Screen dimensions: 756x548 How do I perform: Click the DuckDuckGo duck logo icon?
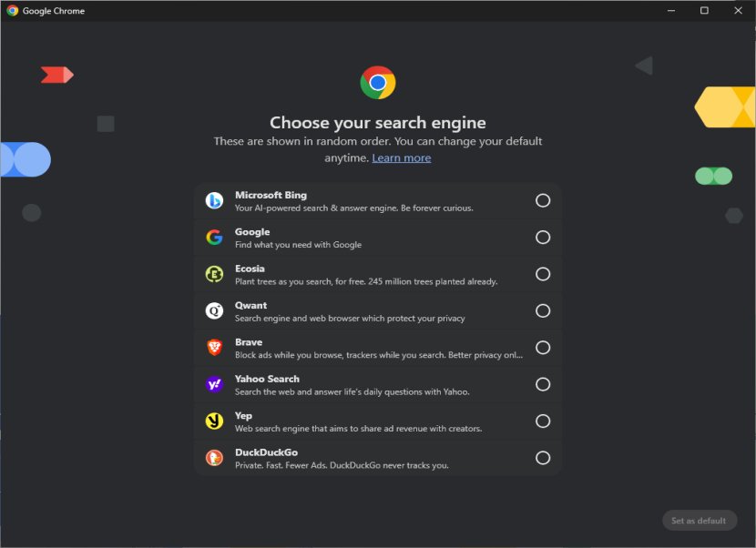coord(214,458)
